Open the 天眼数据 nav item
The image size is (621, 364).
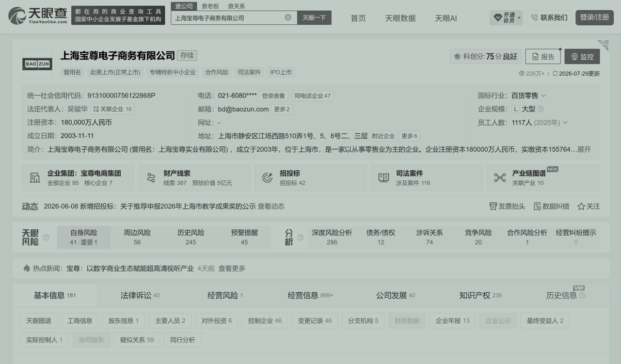click(400, 18)
